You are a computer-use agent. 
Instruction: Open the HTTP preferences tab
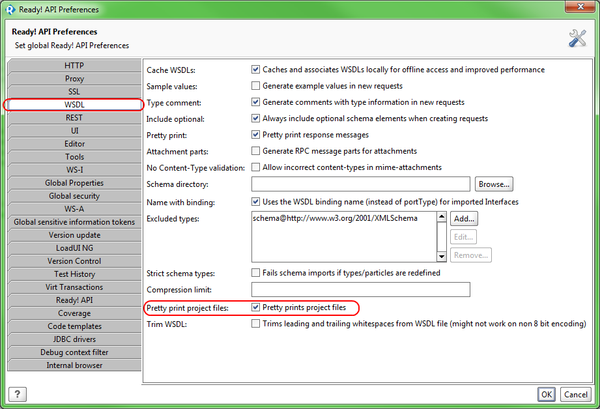[74, 66]
